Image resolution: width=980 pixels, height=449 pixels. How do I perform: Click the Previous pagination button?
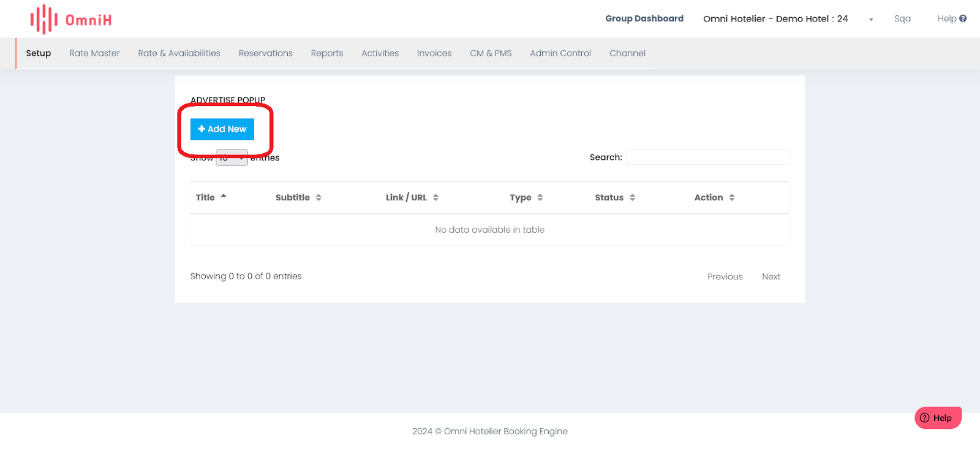tap(725, 277)
